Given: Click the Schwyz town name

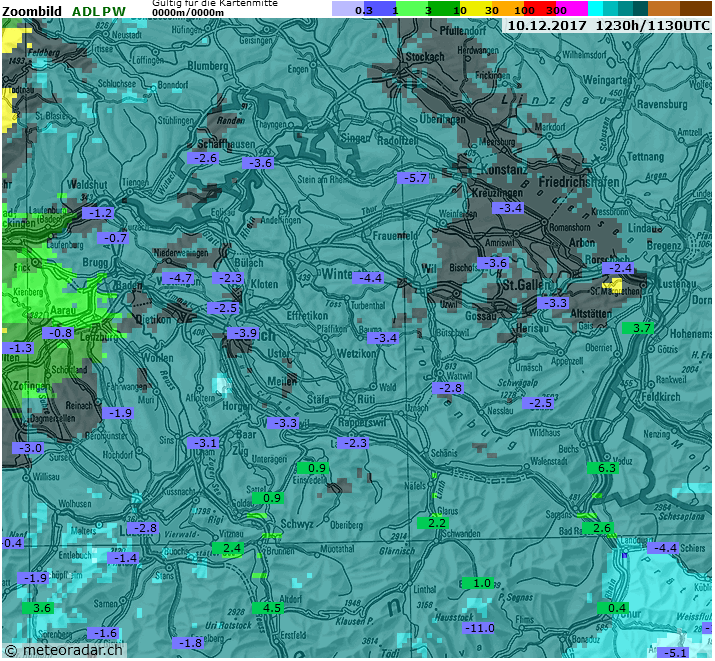Looking at the screenshot, I should click(297, 524).
